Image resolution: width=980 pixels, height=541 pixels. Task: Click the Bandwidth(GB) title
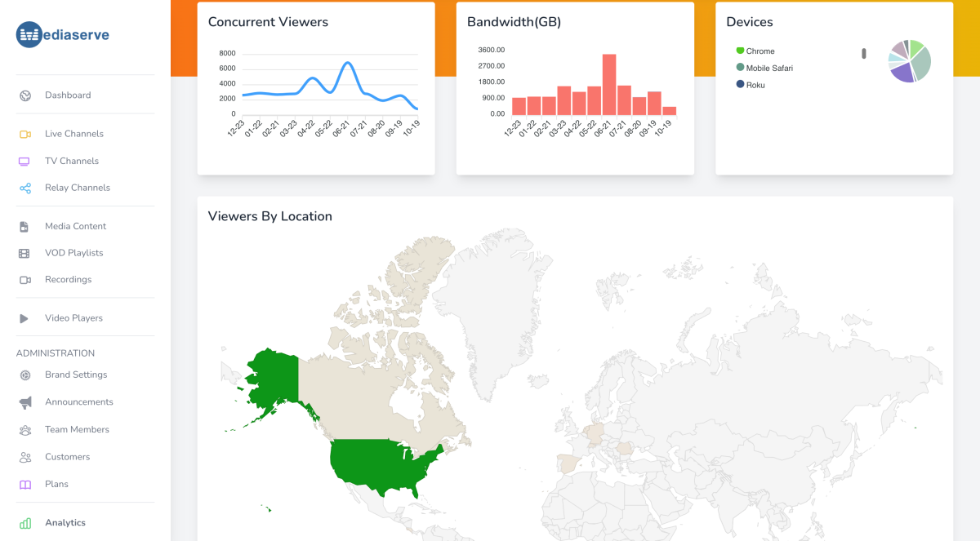click(514, 22)
